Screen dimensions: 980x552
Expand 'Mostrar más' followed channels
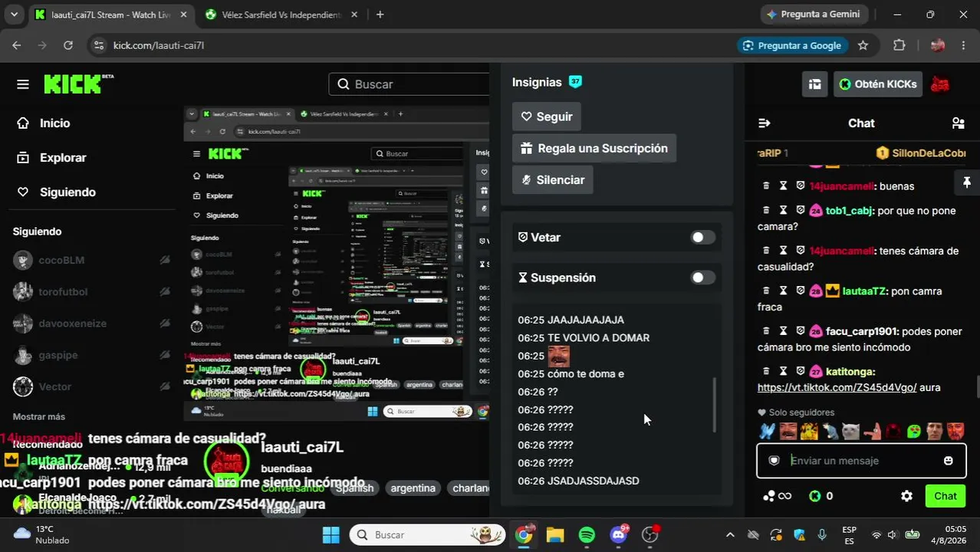tap(39, 416)
